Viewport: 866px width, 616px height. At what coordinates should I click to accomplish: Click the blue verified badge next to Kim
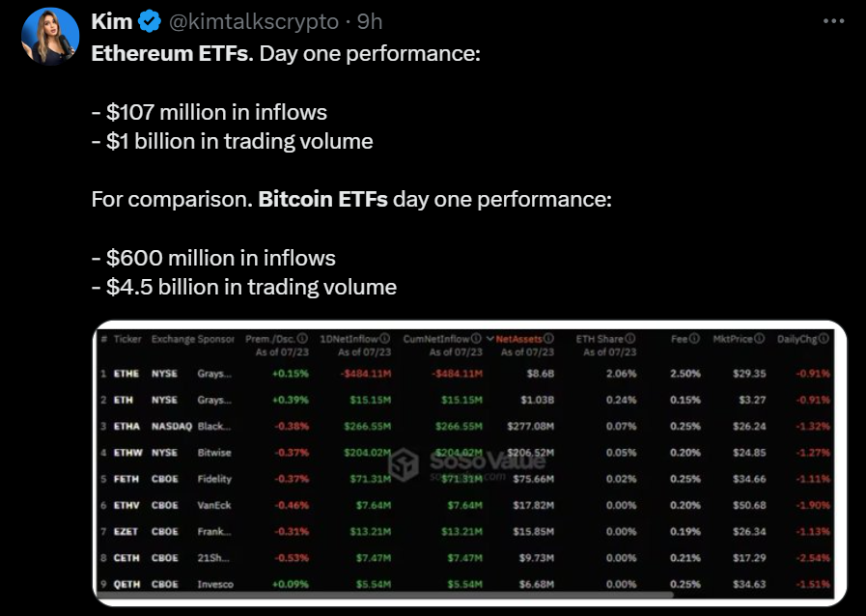tap(149, 21)
